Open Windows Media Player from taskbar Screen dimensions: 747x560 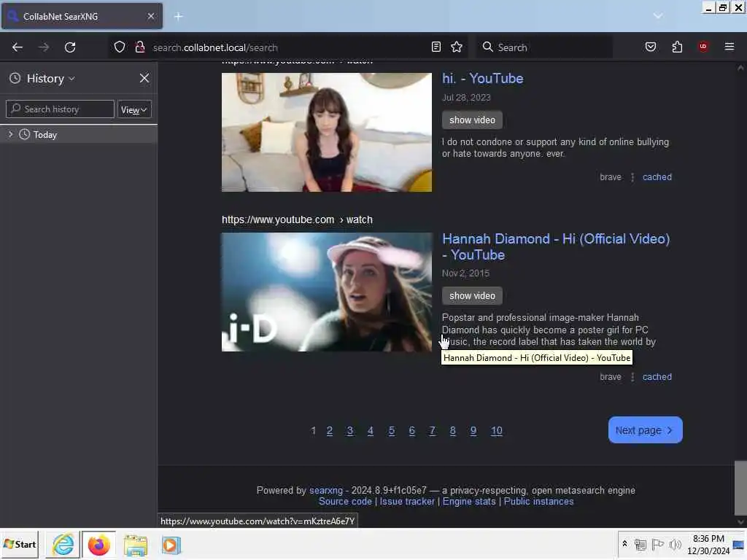(x=171, y=545)
